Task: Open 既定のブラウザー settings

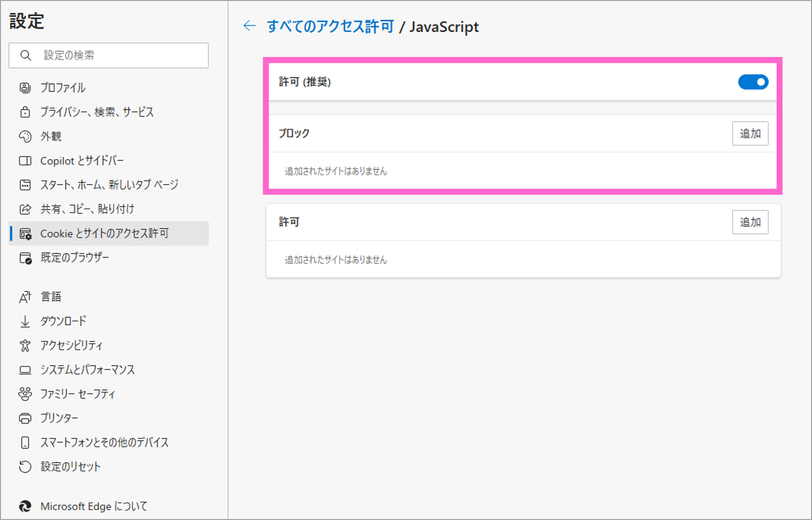Action: click(75, 257)
